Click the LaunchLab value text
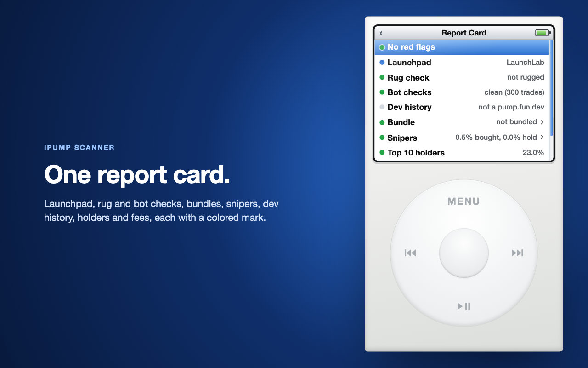 (526, 63)
